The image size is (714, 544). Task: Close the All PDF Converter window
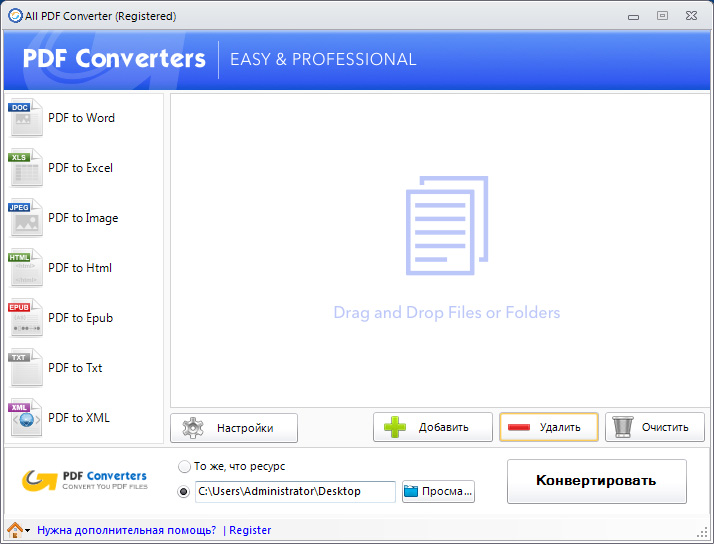(691, 16)
